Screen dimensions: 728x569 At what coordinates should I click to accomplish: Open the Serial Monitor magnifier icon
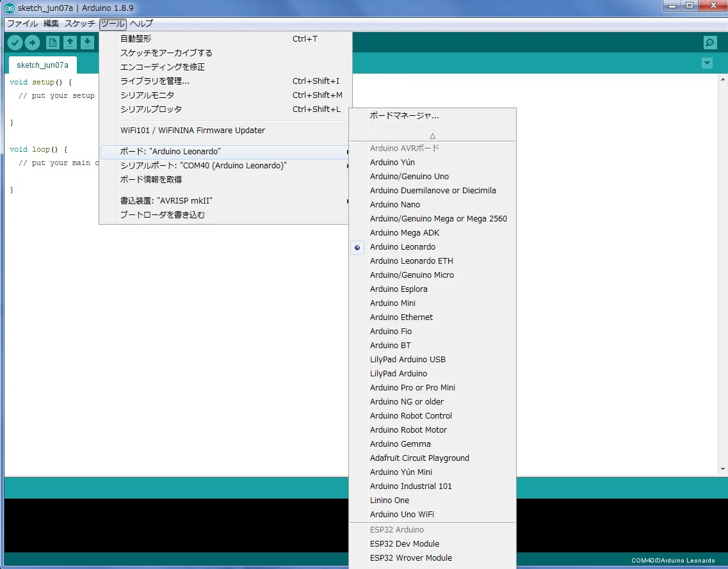(x=710, y=43)
